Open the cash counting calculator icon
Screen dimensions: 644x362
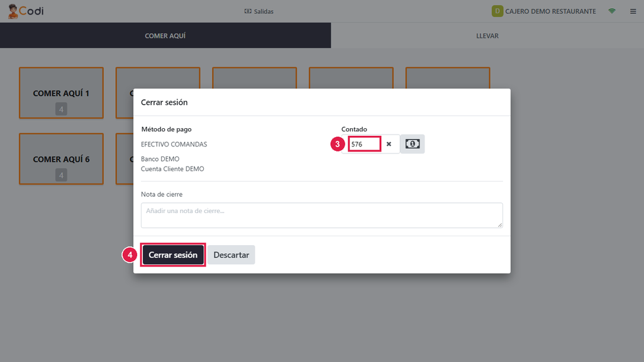click(x=413, y=144)
